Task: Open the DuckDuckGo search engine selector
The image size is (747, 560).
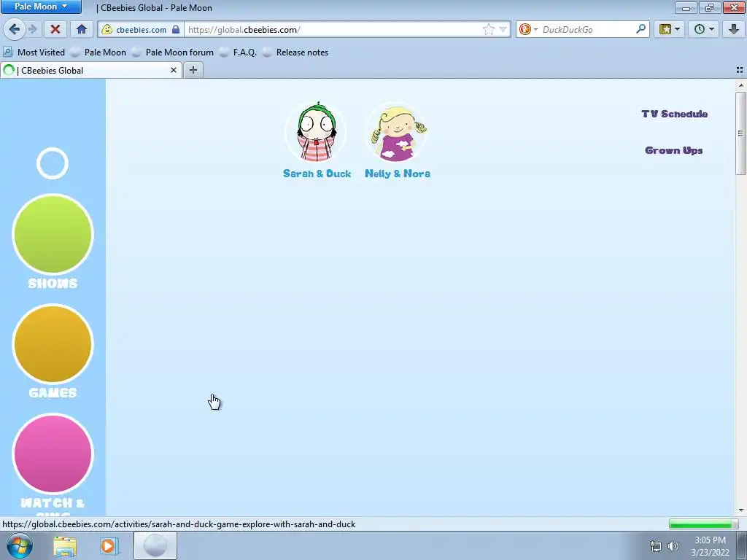Action: click(528, 29)
